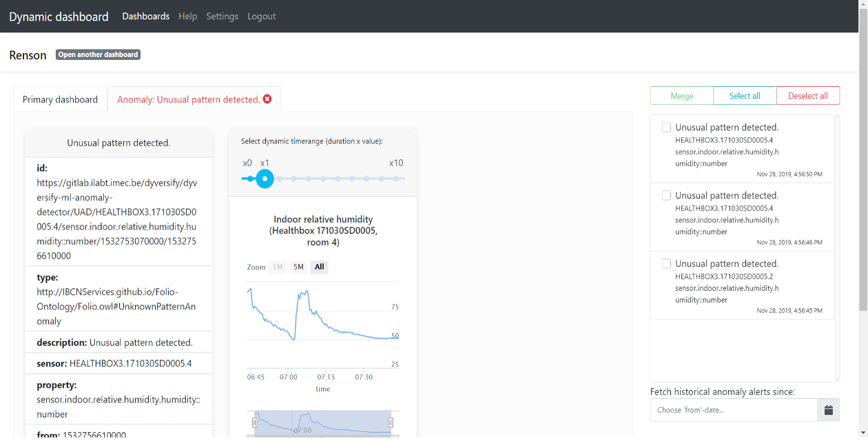This screenshot has height=441, width=868.
Task: Select the HEALTHBOX3.171030SD0005.2 alert checkbox
Action: 666,264
